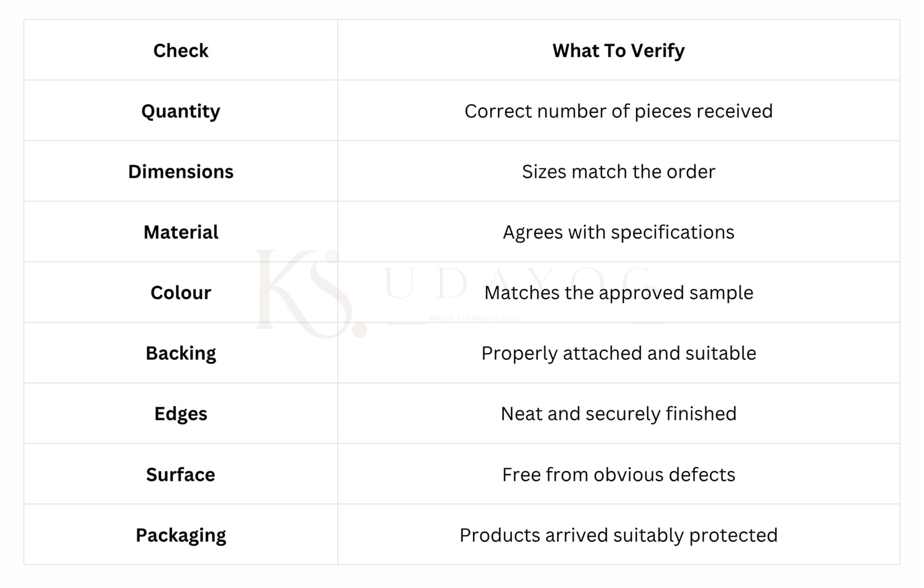Click the Check column header
This screenshot has height=588, width=924.
181,50
